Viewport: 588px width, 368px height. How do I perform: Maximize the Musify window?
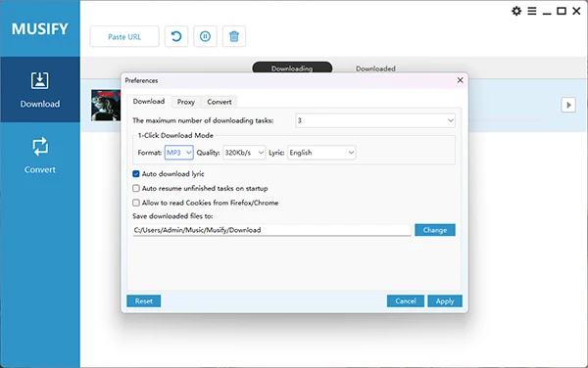562,11
